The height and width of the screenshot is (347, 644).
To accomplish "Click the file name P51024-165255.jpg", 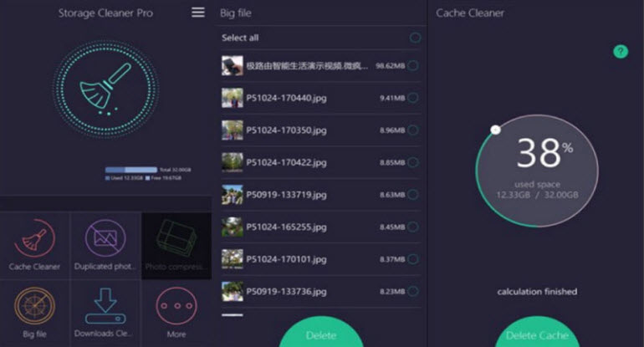I will (x=286, y=227).
